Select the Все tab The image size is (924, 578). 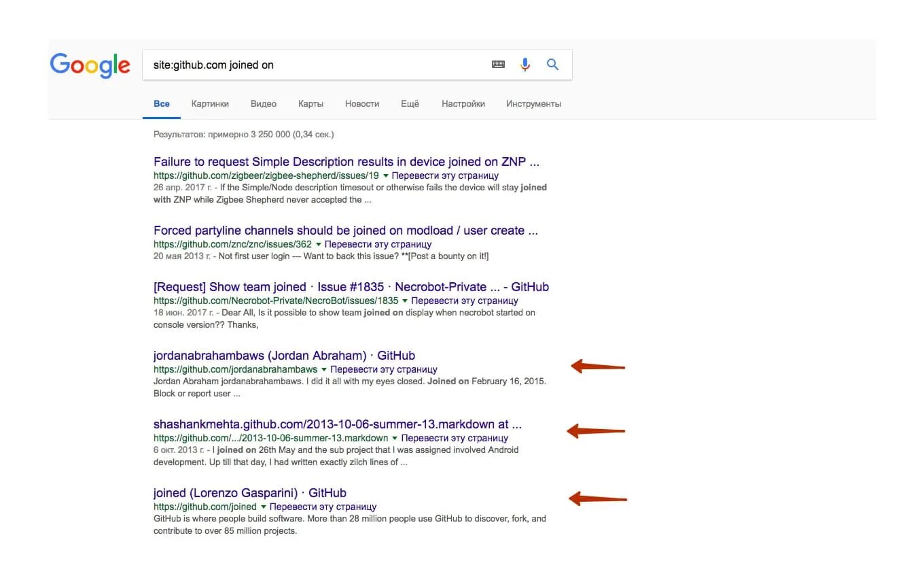162,104
